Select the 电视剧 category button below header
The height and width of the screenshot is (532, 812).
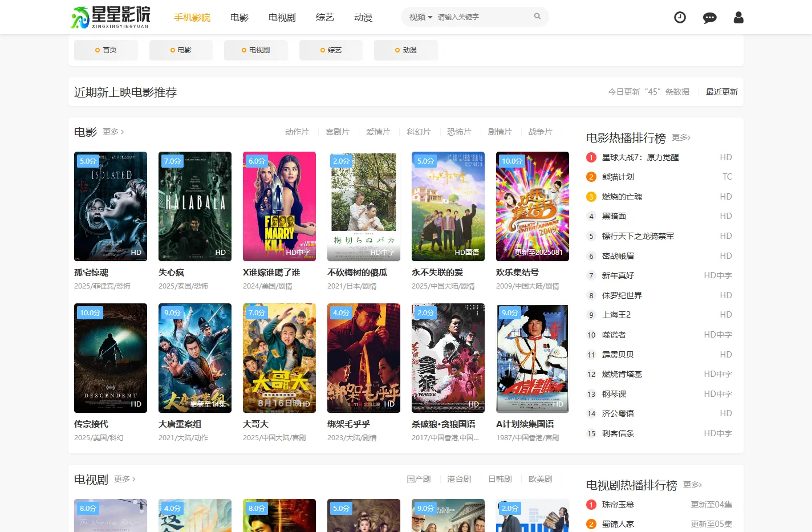tap(256, 50)
